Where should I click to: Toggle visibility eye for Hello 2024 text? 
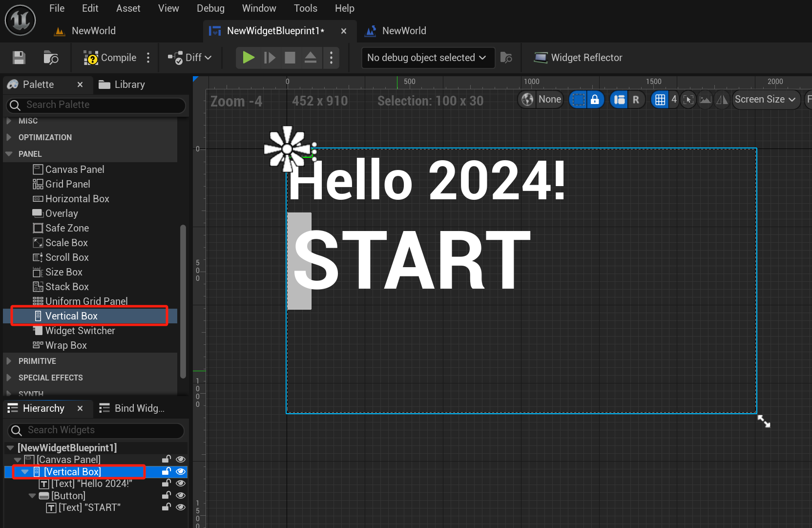(181, 483)
